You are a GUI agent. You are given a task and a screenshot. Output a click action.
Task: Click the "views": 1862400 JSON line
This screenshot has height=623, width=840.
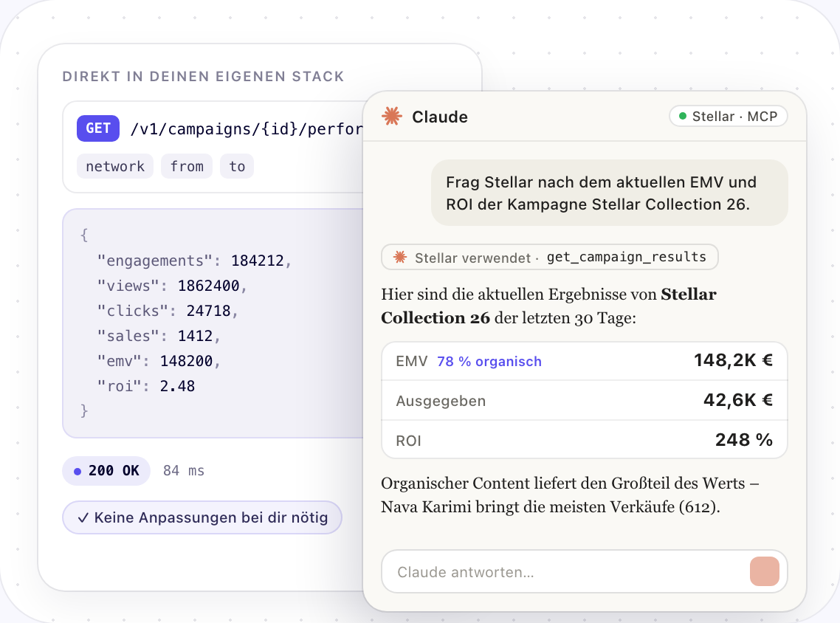(172, 286)
